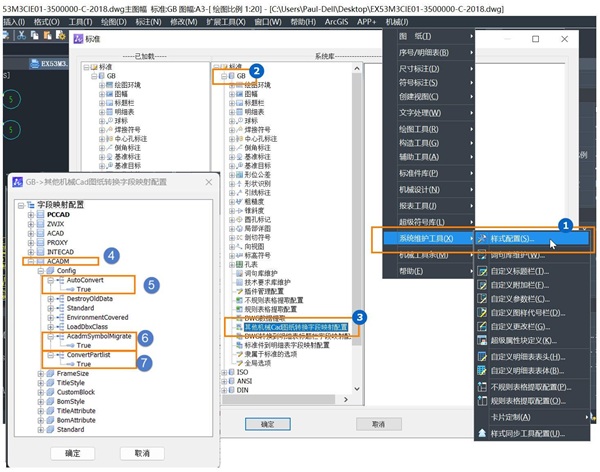The height and width of the screenshot is (472, 600).
Task: Click the TitleStyle folder icon
Action: 50,382
